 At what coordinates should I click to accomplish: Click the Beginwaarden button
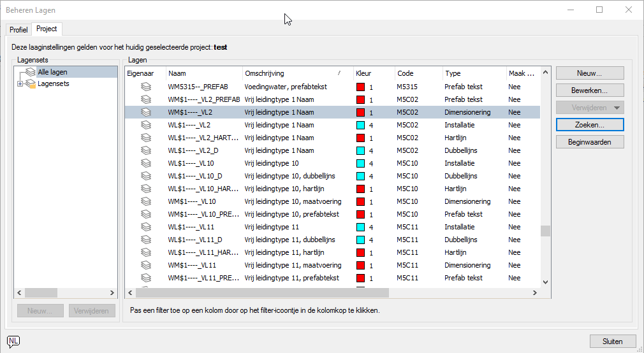pos(590,142)
